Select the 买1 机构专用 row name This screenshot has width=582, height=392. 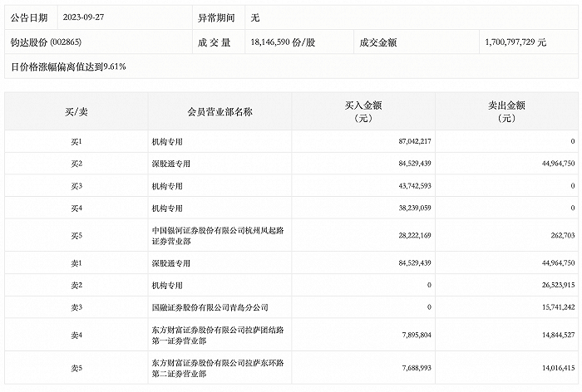pos(167,142)
